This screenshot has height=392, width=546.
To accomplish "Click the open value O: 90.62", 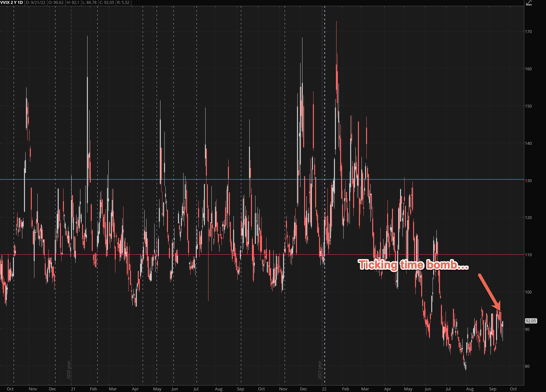I will 56,3.
